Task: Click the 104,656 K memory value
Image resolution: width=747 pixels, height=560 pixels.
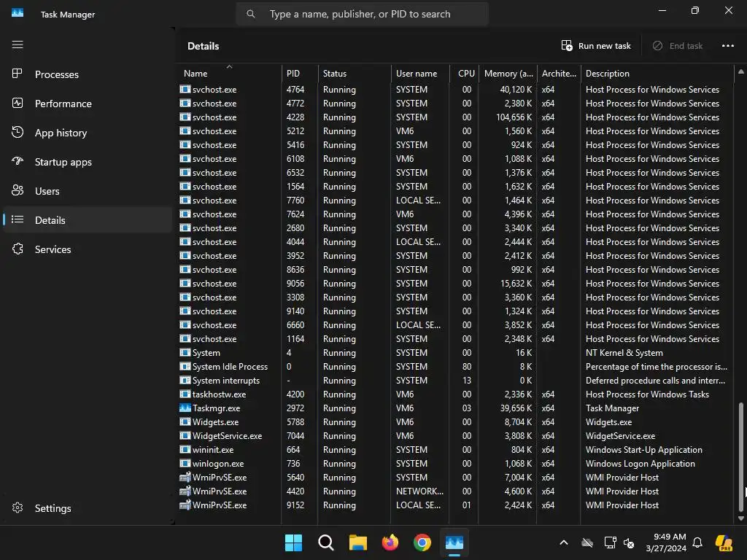Action: pos(514,117)
